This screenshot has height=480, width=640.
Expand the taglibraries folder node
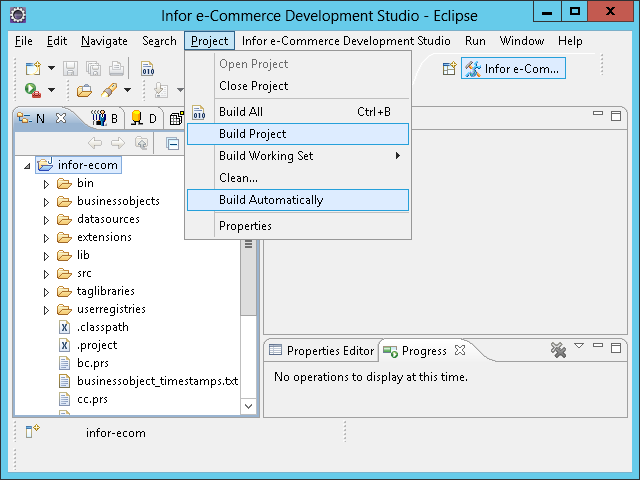click(46, 291)
